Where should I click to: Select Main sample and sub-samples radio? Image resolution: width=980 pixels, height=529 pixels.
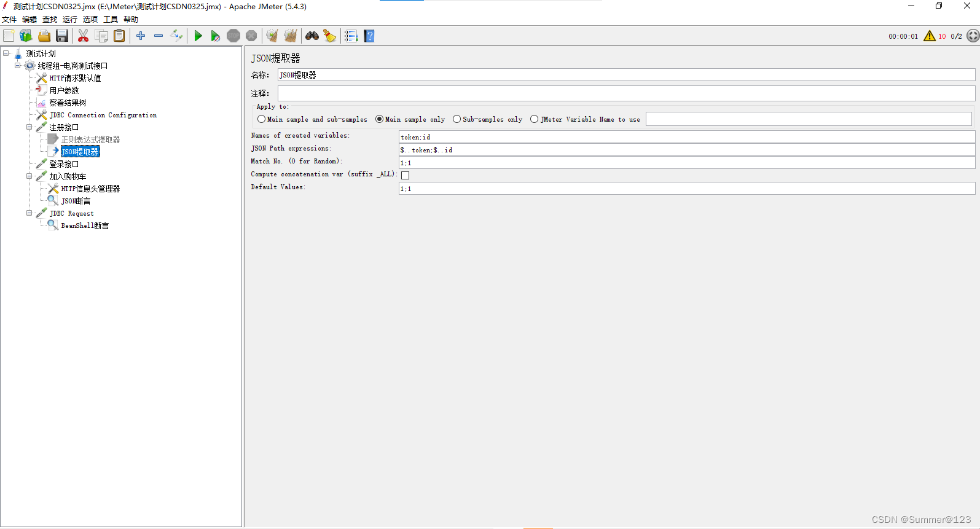pyautogui.click(x=261, y=119)
